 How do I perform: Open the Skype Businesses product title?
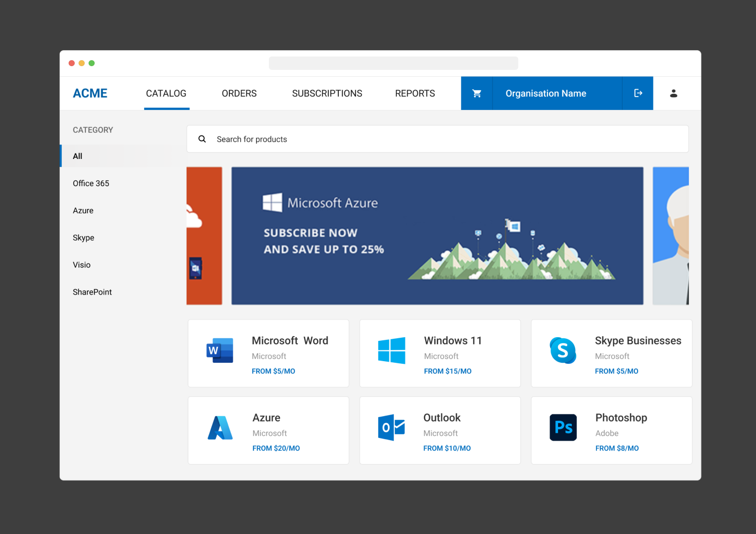[638, 340]
